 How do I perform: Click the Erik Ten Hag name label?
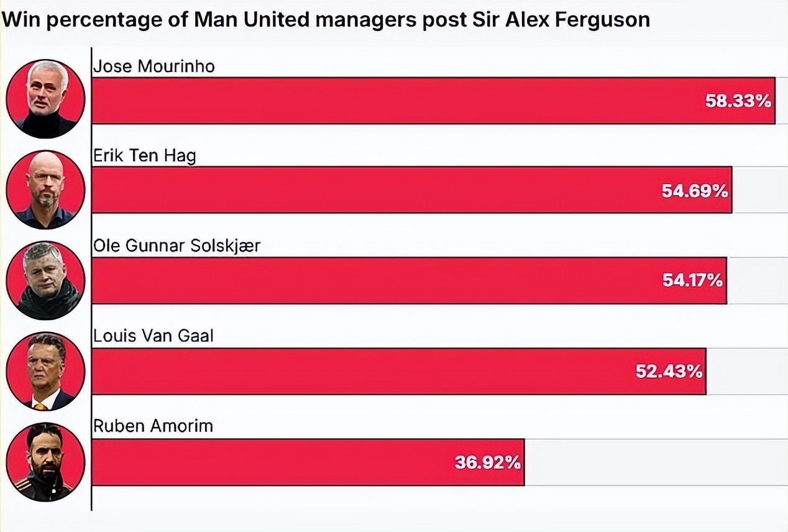point(144,155)
